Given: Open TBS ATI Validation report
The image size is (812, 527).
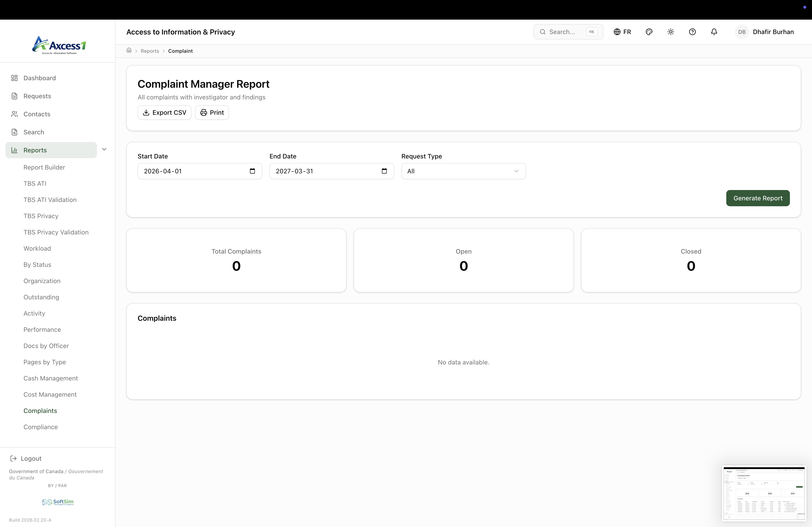Looking at the screenshot, I should click(50, 200).
